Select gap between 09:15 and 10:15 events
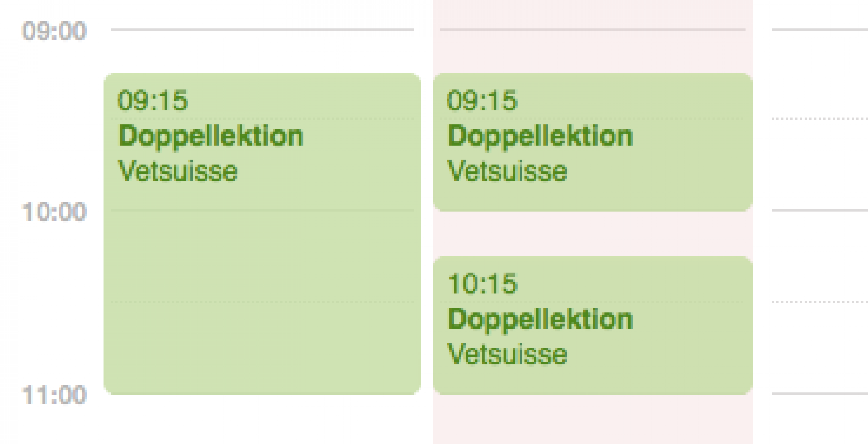 [x=592, y=234]
